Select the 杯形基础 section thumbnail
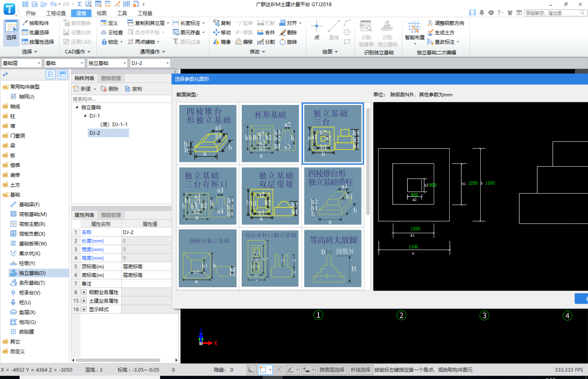The image size is (588, 379). tap(270, 133)
